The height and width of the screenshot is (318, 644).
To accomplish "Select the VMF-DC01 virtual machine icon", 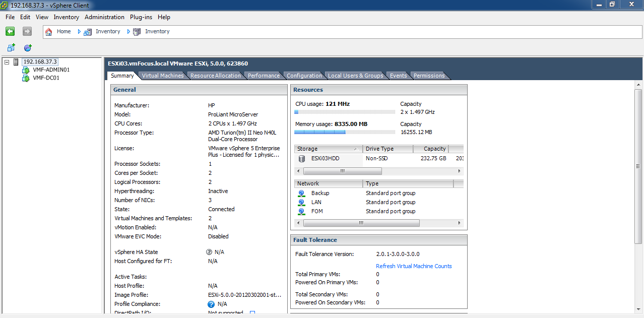I will point(26,78).
